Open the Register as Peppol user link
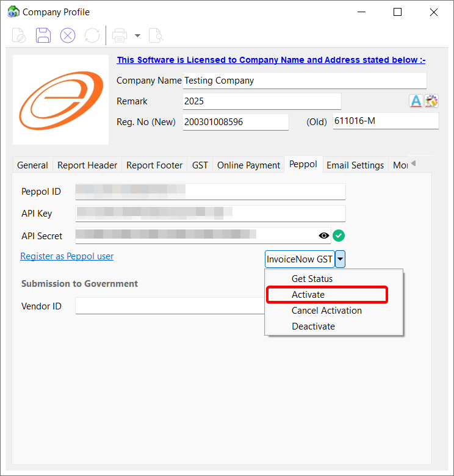Viewport: 454px width, 476px height. tap(67, 256)
